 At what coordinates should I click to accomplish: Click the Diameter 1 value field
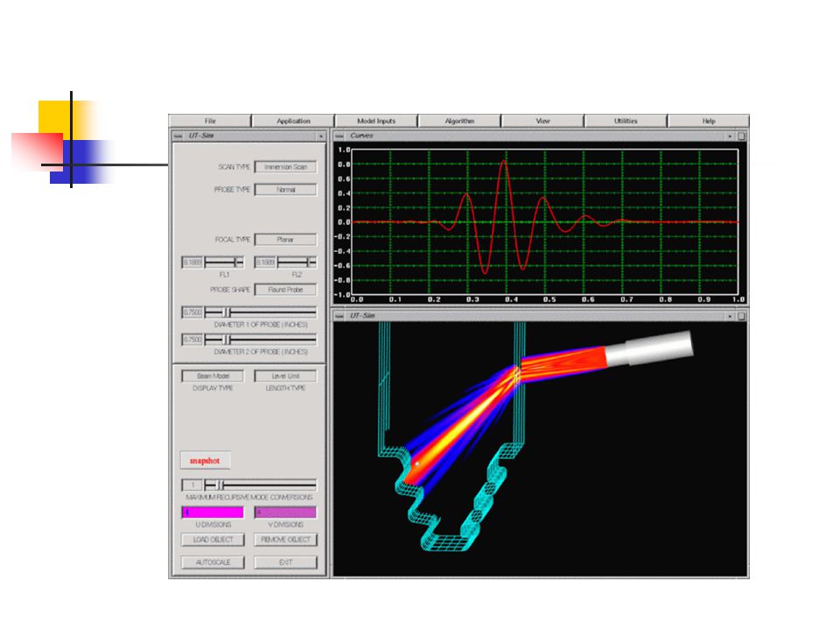(x=192, y=312)
